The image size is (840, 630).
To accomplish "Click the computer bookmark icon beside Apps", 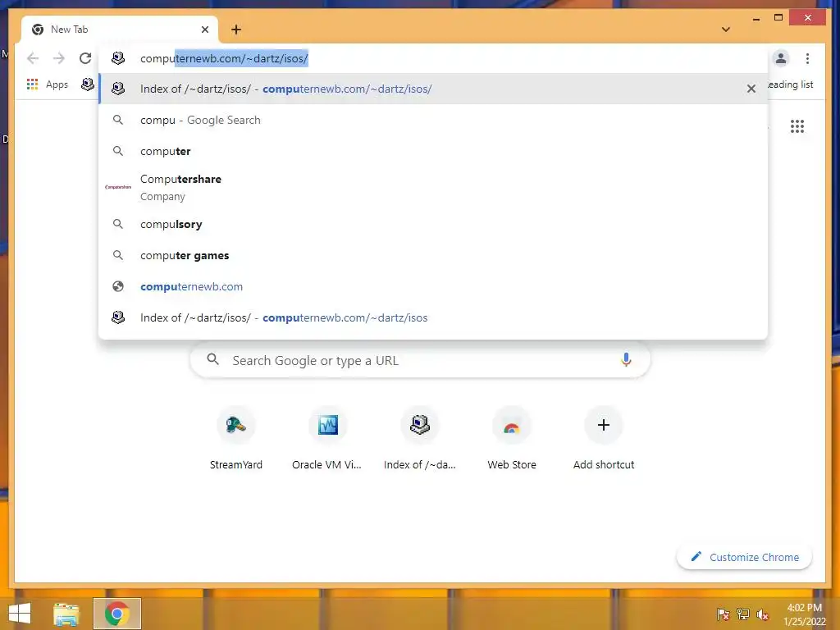I will (x=87, y=84).
